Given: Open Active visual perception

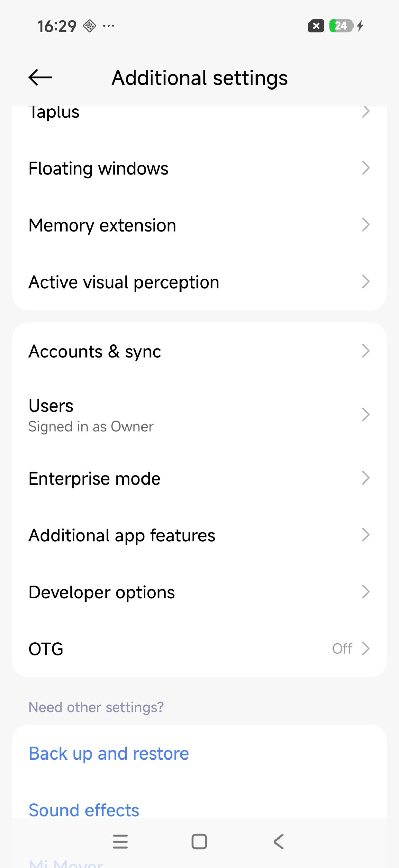Looking at the screenshot, I should pyautogui.click(x=199, y=282).
